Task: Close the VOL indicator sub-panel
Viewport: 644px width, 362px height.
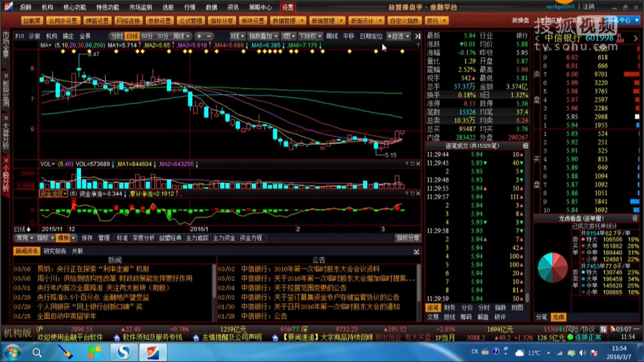Action: tap(418, 164)
